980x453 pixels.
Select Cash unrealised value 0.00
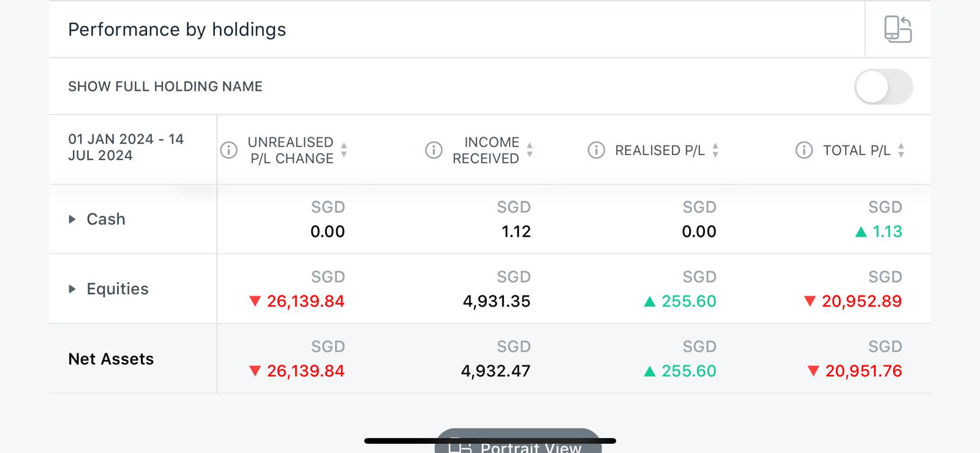[328, 232]
